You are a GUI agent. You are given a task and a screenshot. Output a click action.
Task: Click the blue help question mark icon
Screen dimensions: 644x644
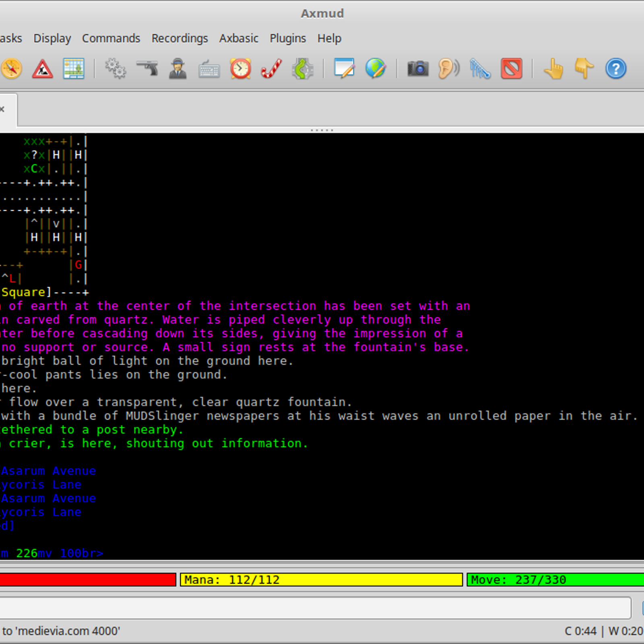[615, 69]
